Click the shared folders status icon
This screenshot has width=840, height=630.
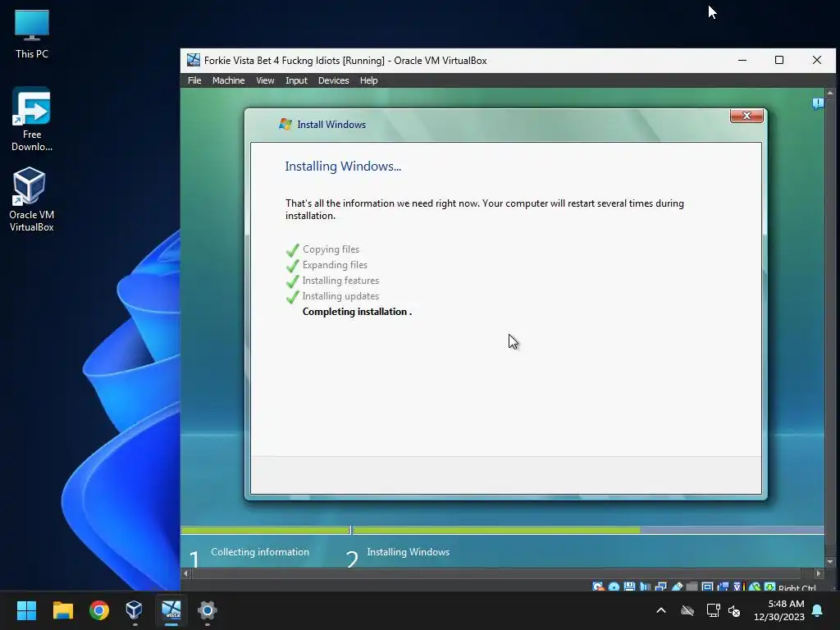click(692, 587)
